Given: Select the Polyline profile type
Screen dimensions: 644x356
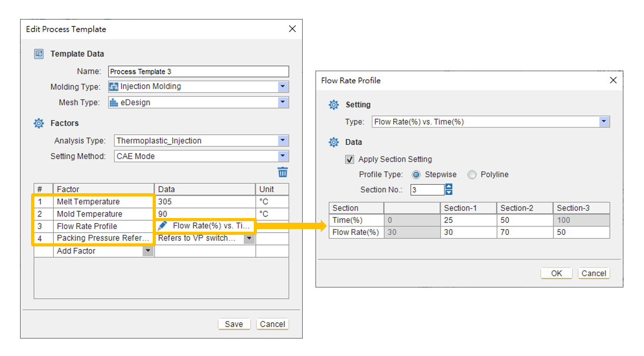Looking at the screenshot, I should (x=472, y=174).
